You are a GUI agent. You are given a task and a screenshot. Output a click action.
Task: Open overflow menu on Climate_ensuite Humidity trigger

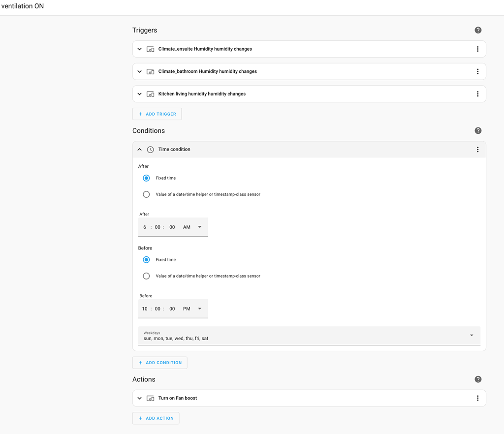(x=477, y=49)
